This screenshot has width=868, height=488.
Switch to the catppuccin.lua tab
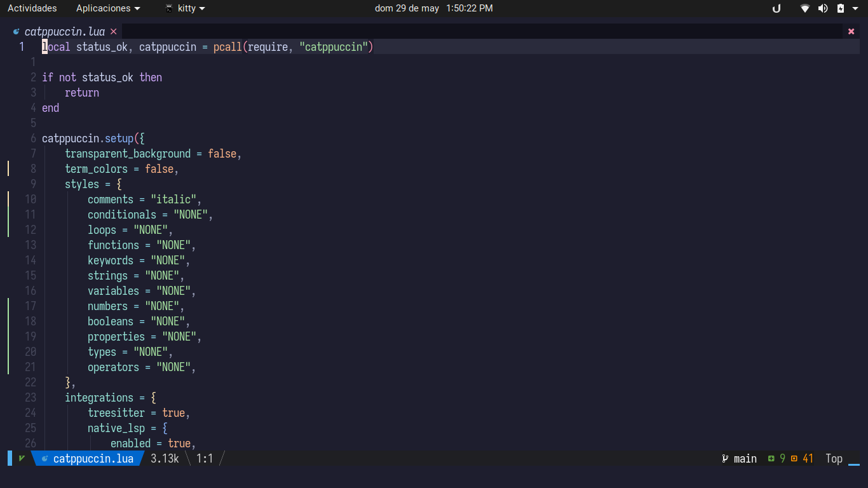tap(65, 32)
